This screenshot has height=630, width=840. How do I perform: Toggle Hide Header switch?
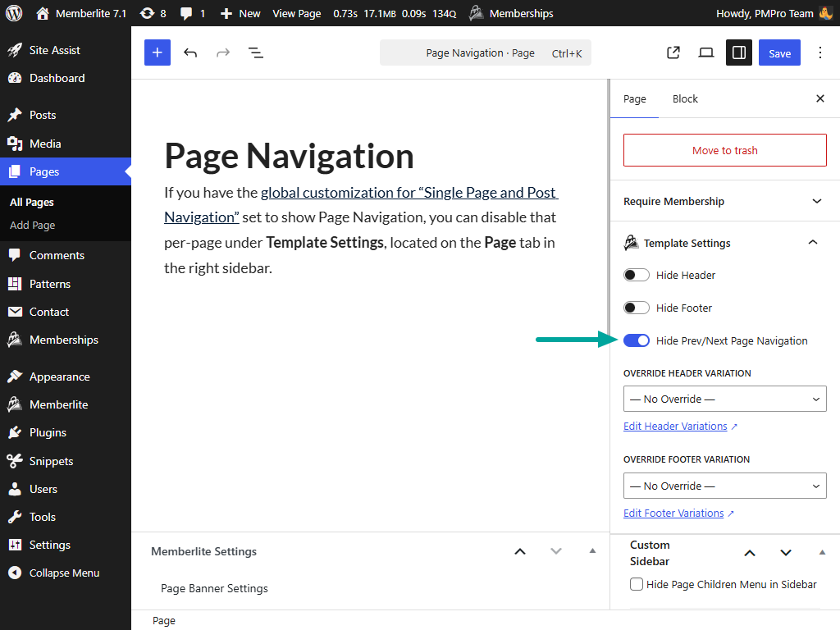pos(637,276)
